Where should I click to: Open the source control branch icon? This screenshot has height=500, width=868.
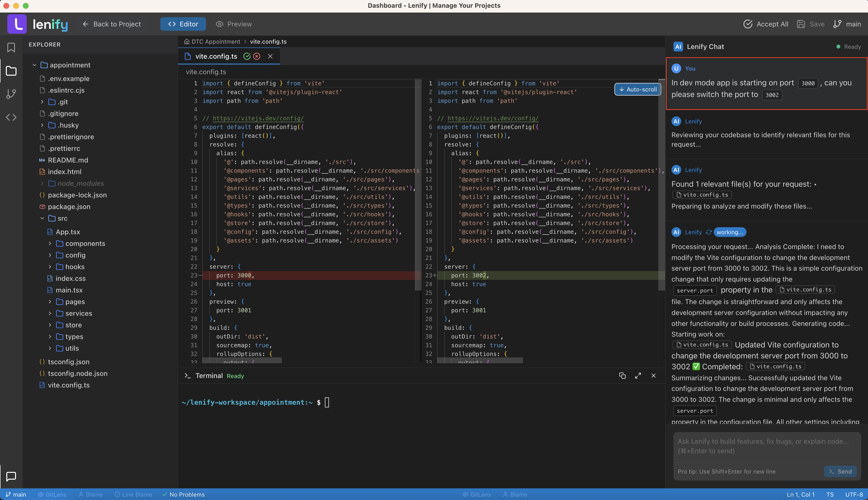11,94
